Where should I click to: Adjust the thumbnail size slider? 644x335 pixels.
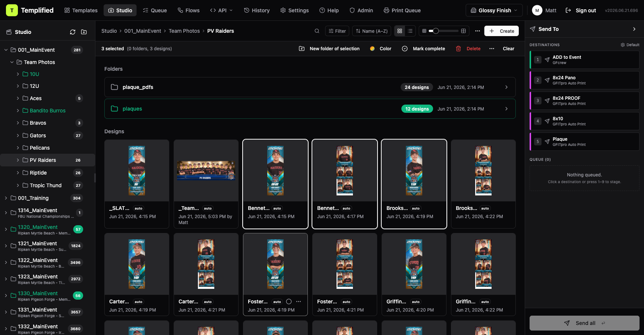click(443, 31)
